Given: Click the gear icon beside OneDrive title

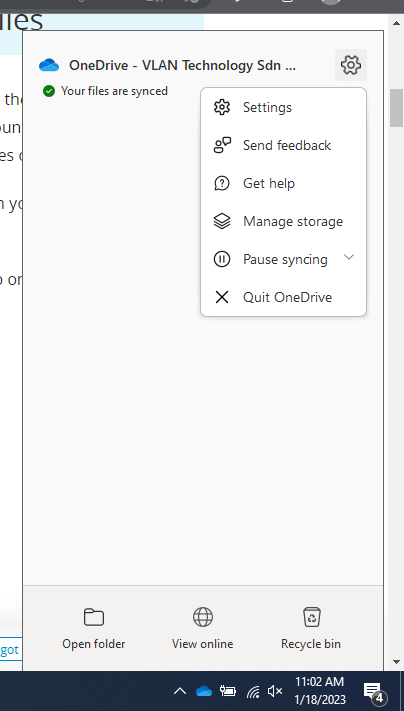Looking at the screenshot, I should pos(350,65).
